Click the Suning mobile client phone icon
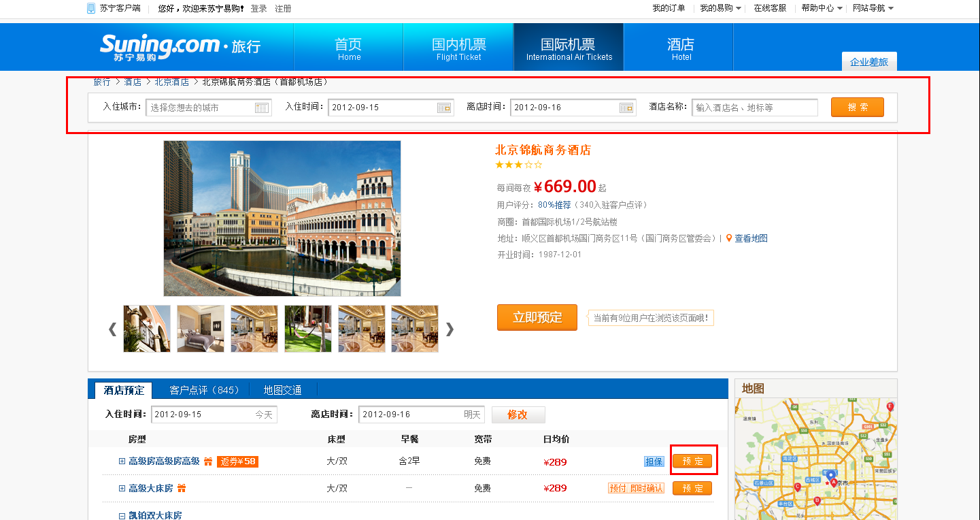Image resolution: width=980 pixels, height=520 pixels. click(x=92, y=8)
